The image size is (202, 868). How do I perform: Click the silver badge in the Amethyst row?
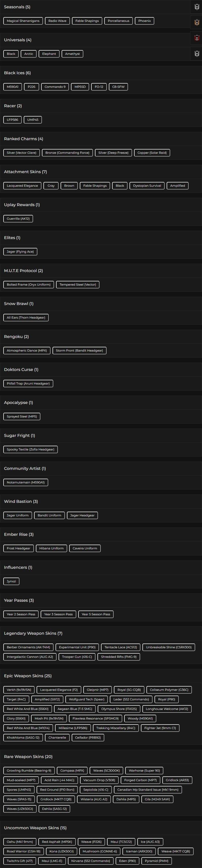point(197,54)
